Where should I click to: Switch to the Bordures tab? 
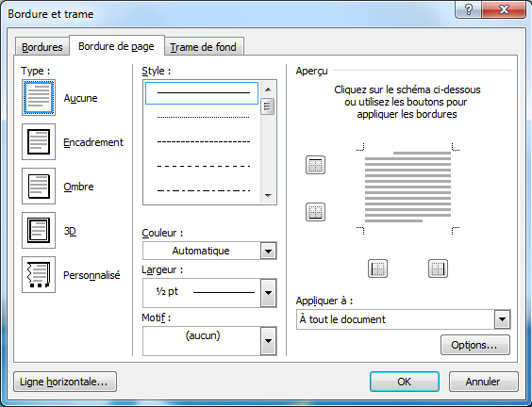pos(42,47)
